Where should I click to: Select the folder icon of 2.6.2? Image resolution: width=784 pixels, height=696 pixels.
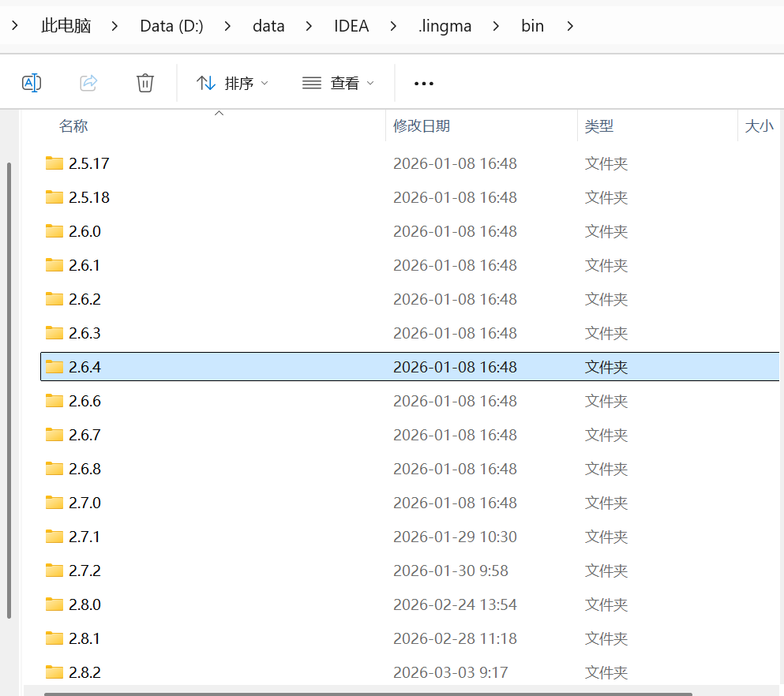54,299
